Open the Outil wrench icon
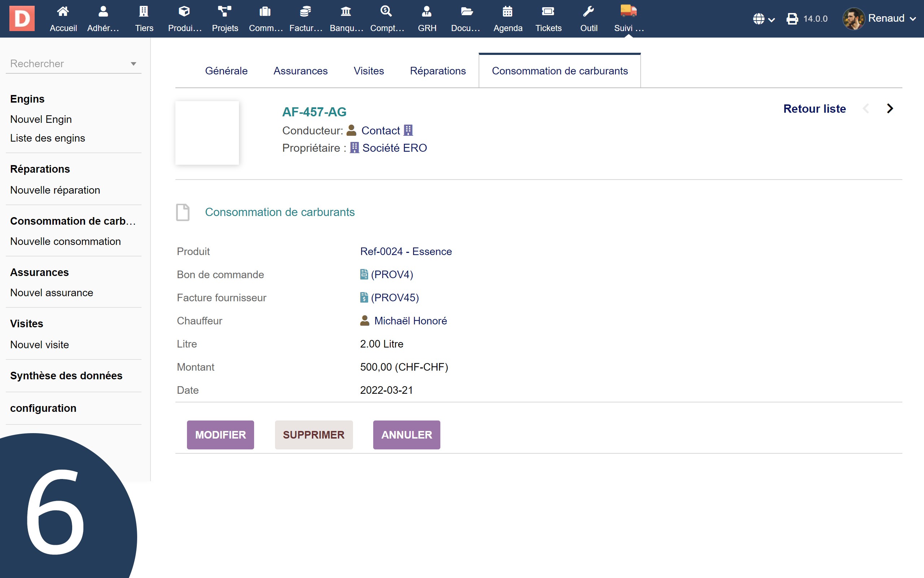 588,12
